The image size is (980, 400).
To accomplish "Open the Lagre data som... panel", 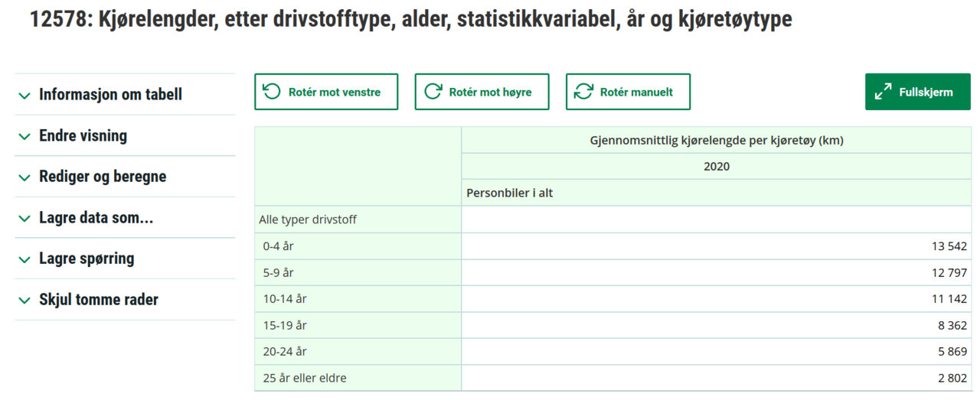I will [96, 217].
